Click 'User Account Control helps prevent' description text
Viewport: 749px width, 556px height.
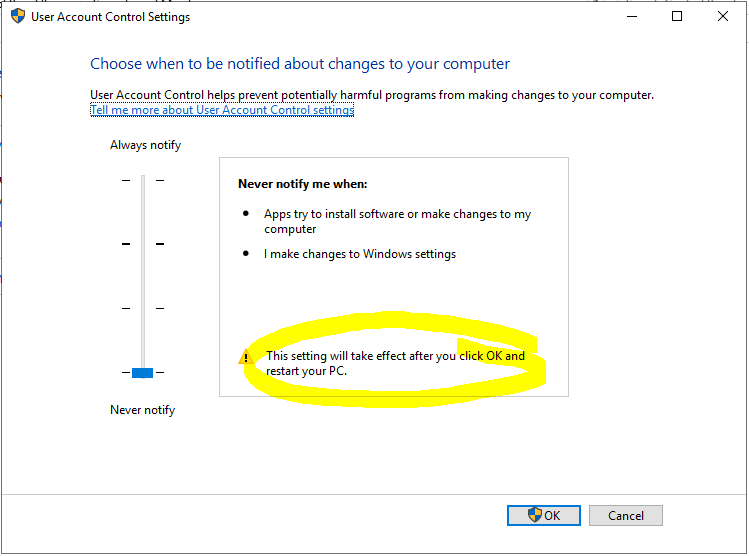pyautogui.click(x=372, y=95)
